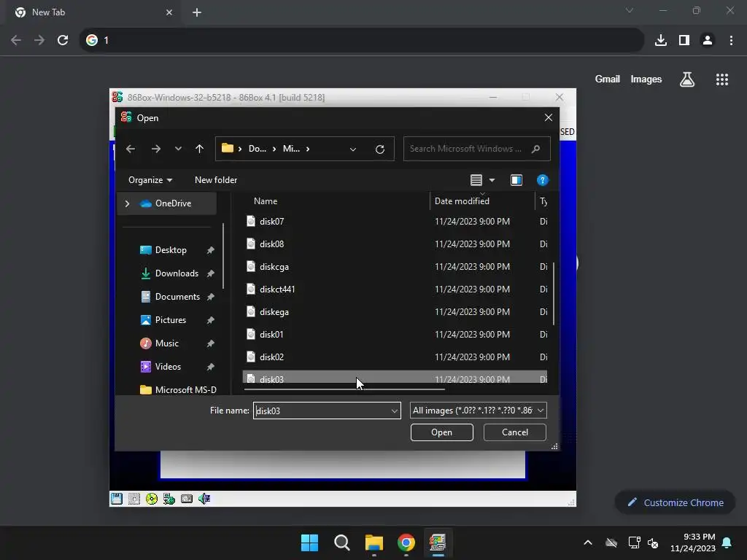This screenshot has height=560, width=747.
Task: Select Videos in navigation pane
Action: tap(168, 367)
